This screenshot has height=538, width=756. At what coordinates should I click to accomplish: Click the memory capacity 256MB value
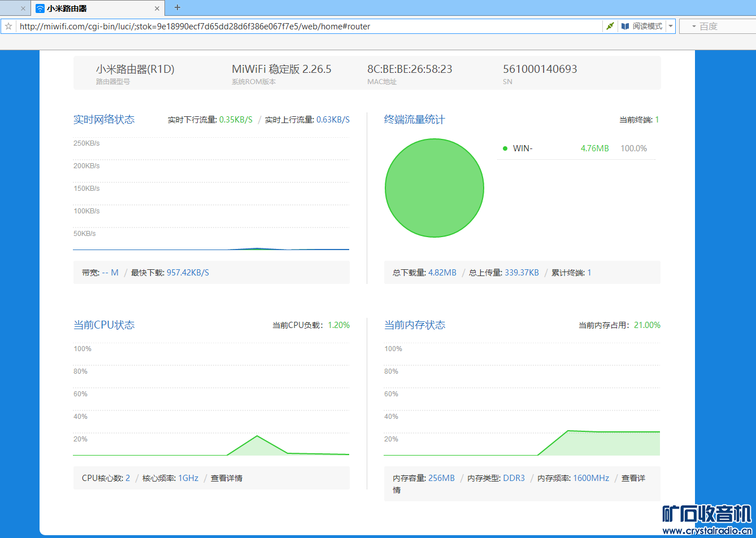[441, 478]
